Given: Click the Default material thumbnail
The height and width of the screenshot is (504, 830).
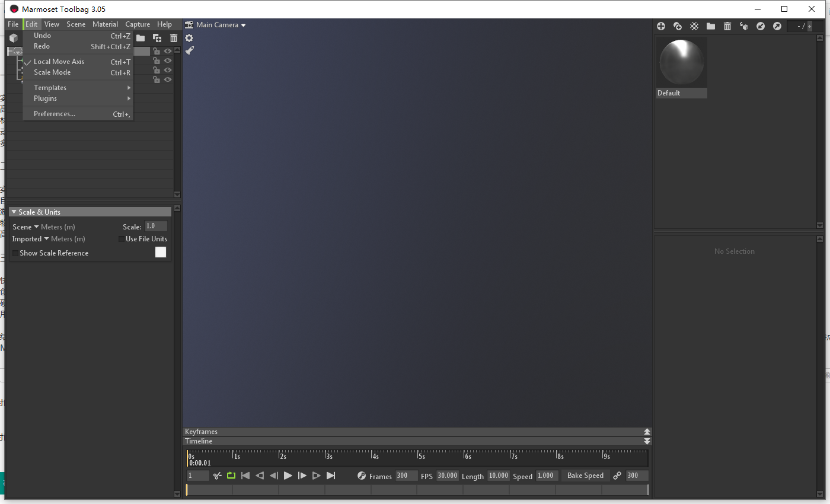Looking at the screenshot, I should click(x=682, y=63).
